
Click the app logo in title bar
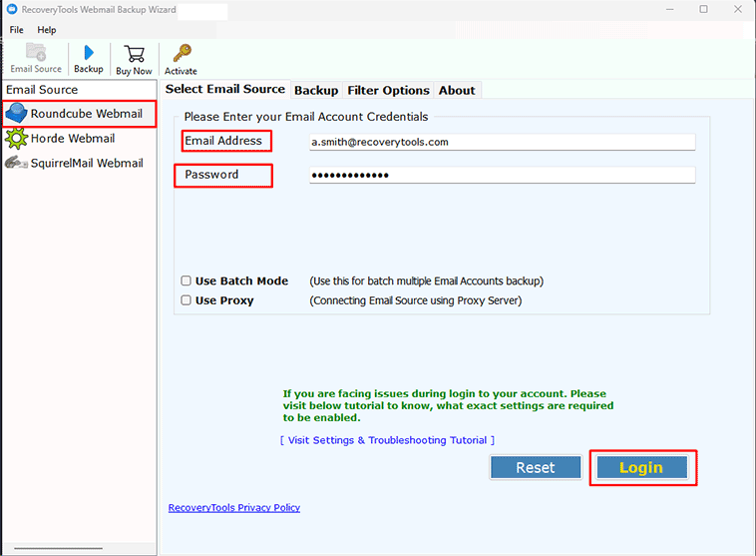12,9
